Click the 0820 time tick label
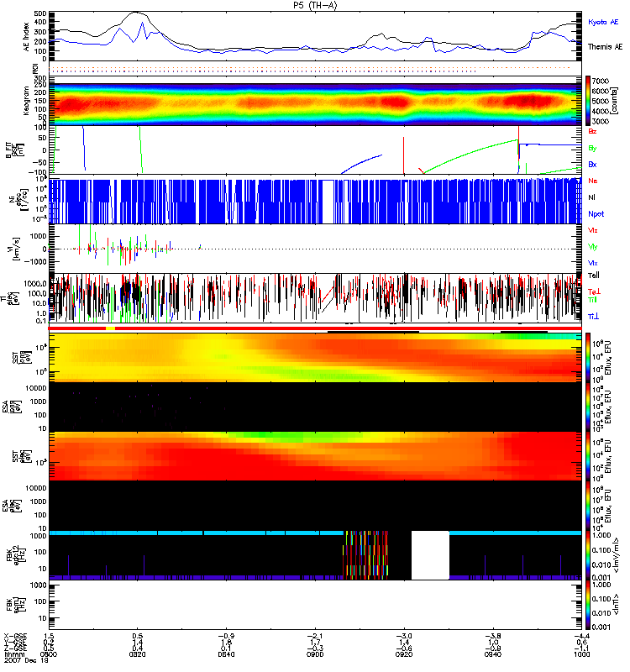630x672 pixels. pos(137,654)
